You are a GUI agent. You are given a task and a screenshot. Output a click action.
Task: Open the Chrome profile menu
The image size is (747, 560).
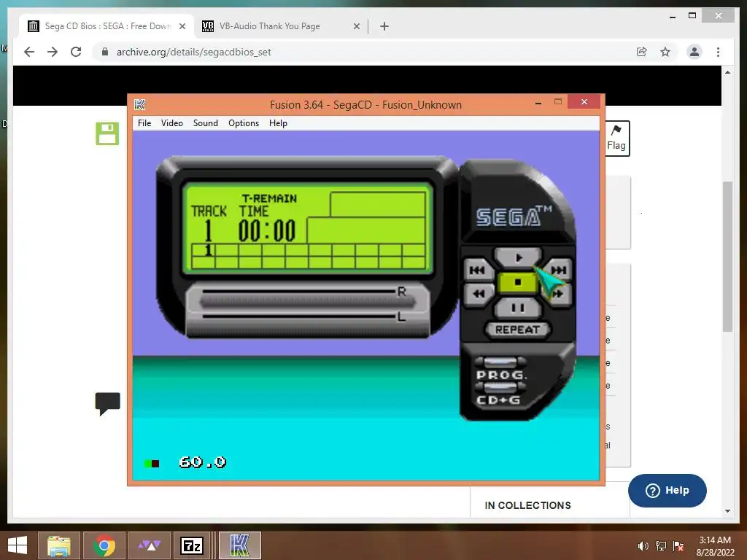point(694,52)
